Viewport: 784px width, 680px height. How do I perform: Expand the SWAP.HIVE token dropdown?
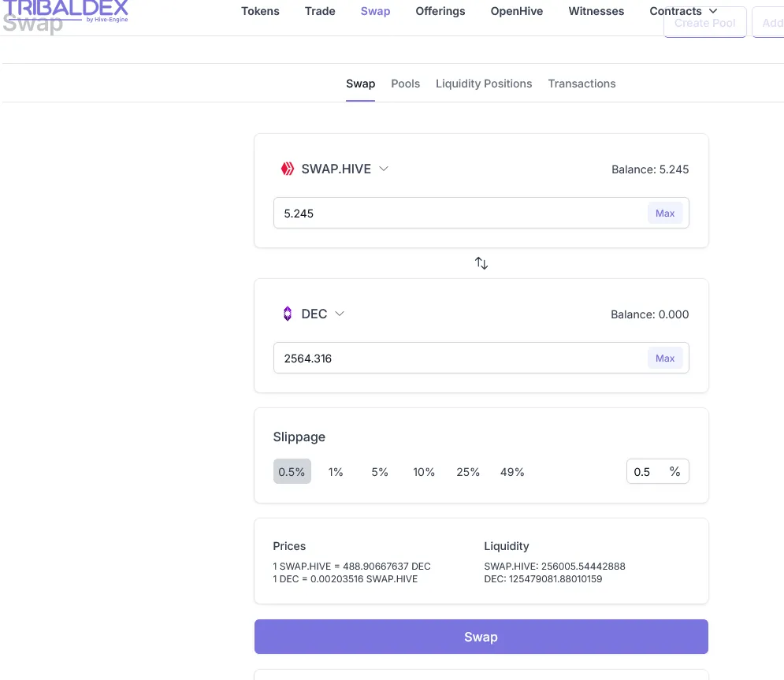tap(384, 169)
